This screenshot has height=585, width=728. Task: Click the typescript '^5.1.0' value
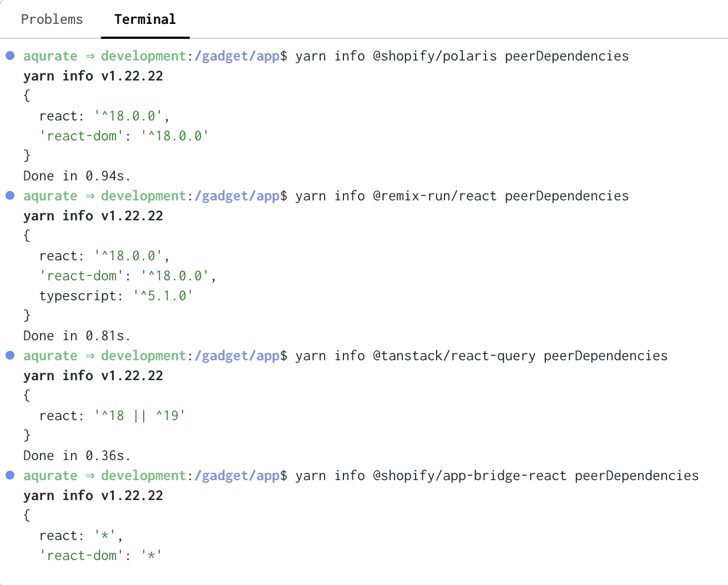pyautogui.click(x=163, y=296)
